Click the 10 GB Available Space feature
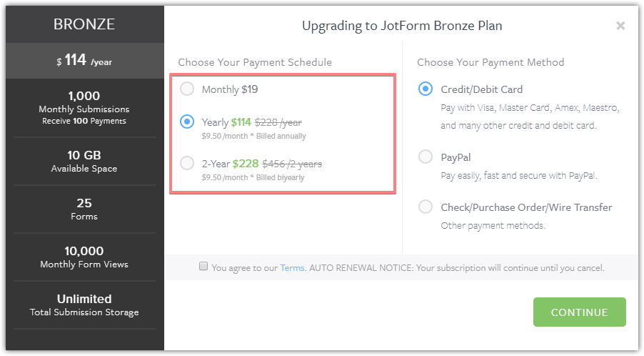This screenshot has width=644, height=356. [x=84, y=162]
